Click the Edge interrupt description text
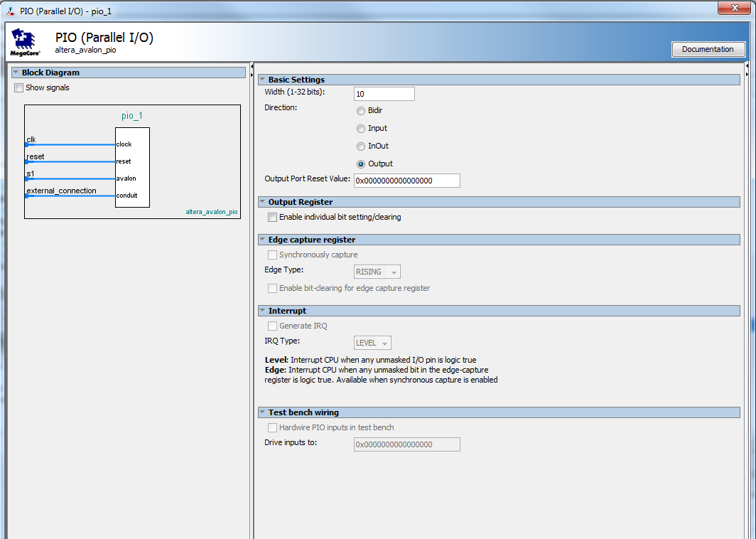This screenshot has height=539, width=756. tap(381, 375)
